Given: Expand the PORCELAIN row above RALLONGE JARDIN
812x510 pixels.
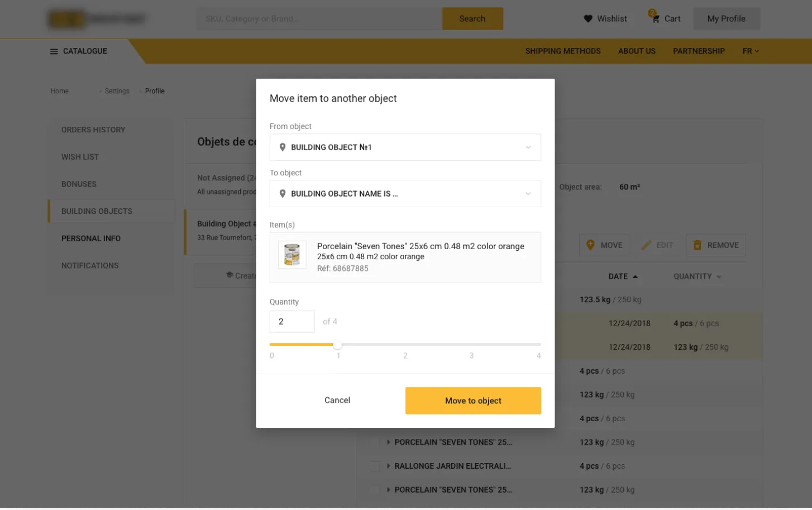Looking at the screenshot, I should pyautogui.click(x=388, y=442).
